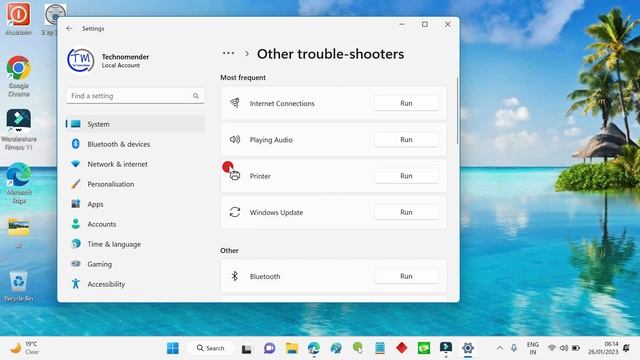The width and height of the screenshot is (640, 360).
Task: Open the Recycle Bin on desktop
Action: tap(18, 287)
